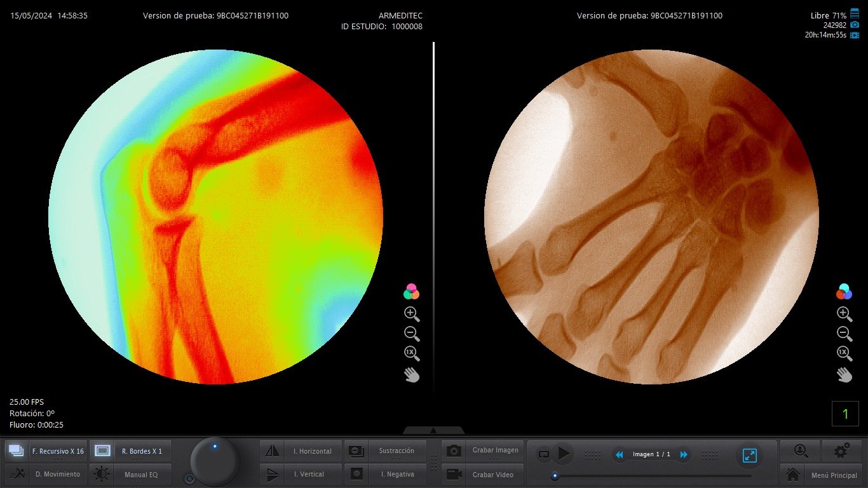Open Manual EQ brightness adjustment
Viewport: 868px width, 488px height.
click(x=141, y=474)
